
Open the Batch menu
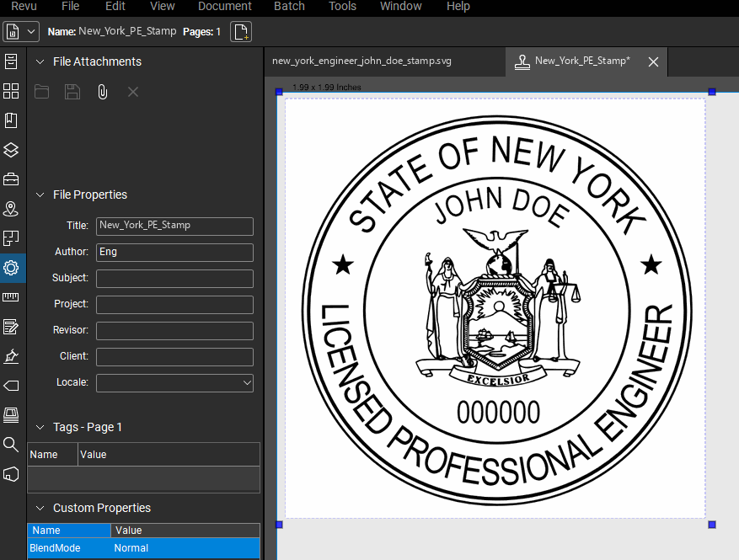point(289,6)
